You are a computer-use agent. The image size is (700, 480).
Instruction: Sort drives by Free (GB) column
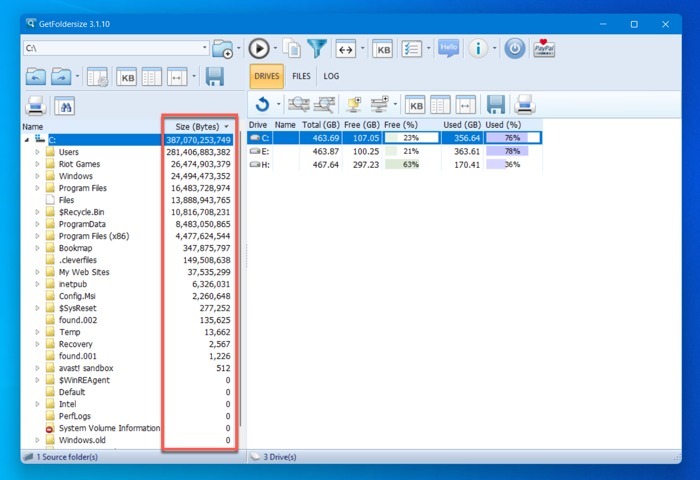point(362,125)
